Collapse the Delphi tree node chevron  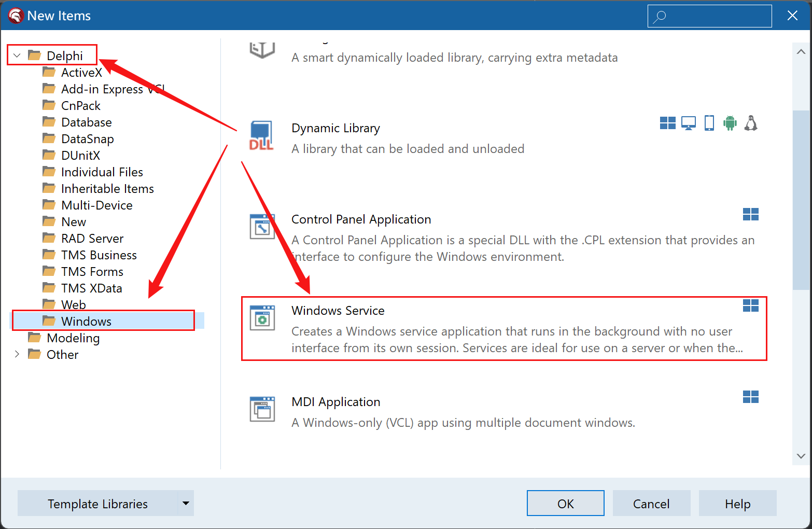17,55
